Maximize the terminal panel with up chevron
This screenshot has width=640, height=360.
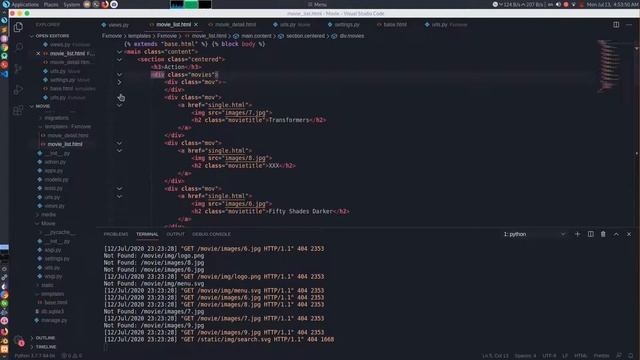(616, 234)
